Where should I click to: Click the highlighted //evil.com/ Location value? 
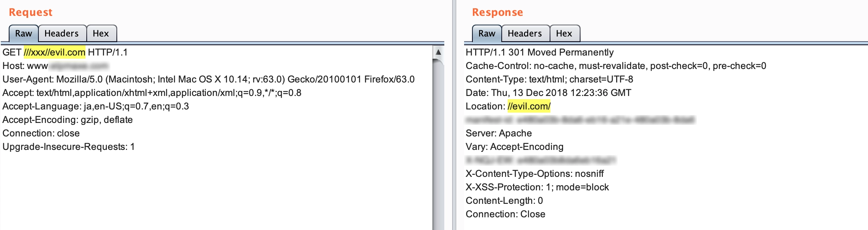[x=529, y=106]
